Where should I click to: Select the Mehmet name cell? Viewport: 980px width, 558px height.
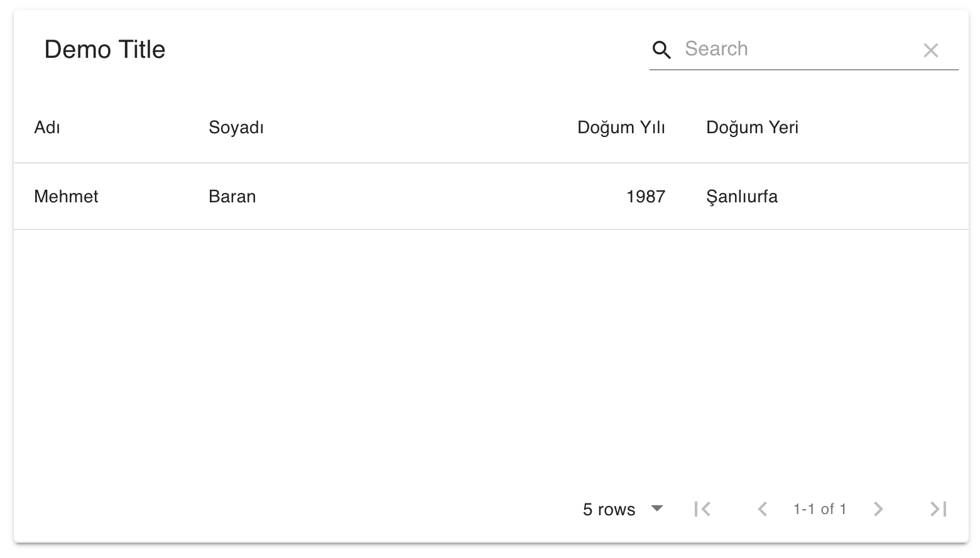pyautogui.click(x=66, y=197)
